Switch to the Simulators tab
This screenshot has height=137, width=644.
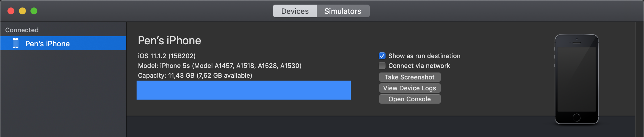coord(343,11)
